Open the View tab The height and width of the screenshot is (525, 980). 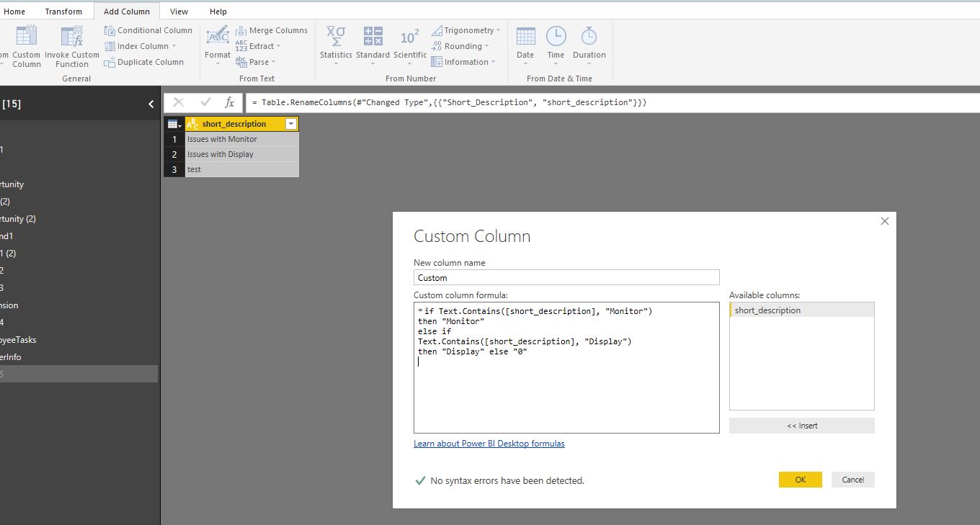[179, 12]
